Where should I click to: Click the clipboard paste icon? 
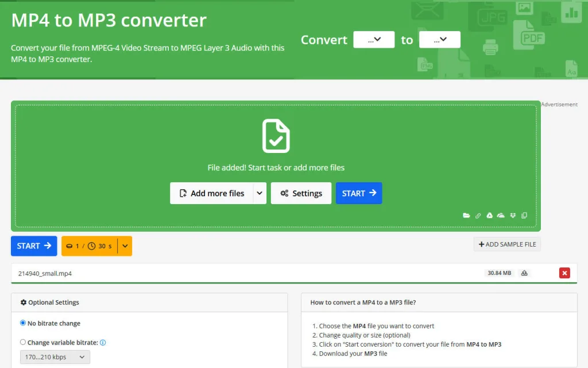(524, 215)
